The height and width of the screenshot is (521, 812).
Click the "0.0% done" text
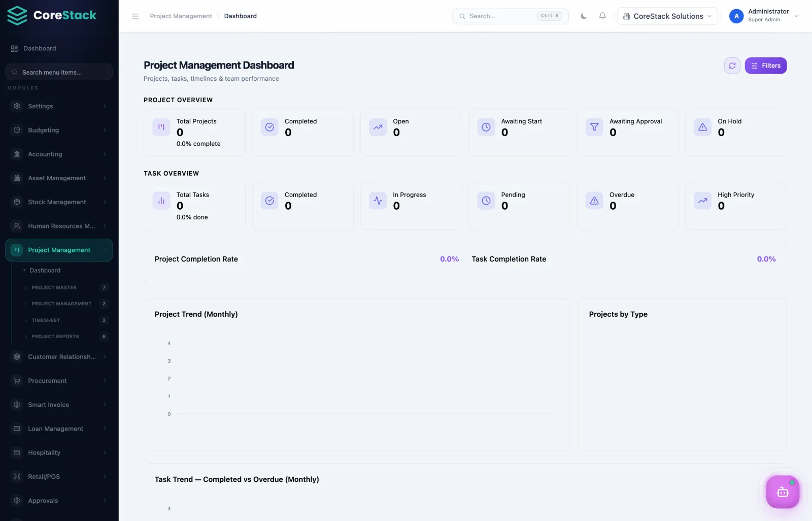pos(192,217)
